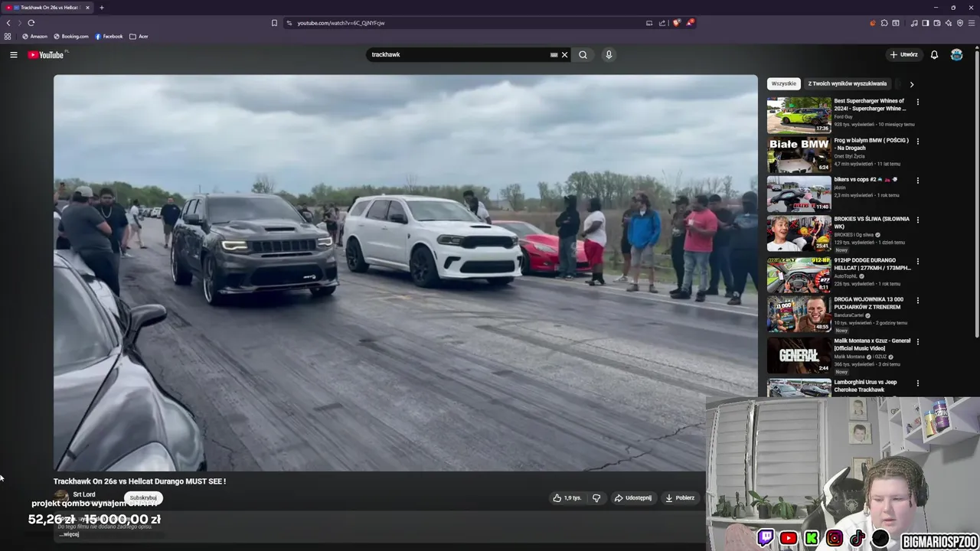Open the Facebook bookmark
The height and width of the screenshot is (551, 980).
[x=109, y=36]
